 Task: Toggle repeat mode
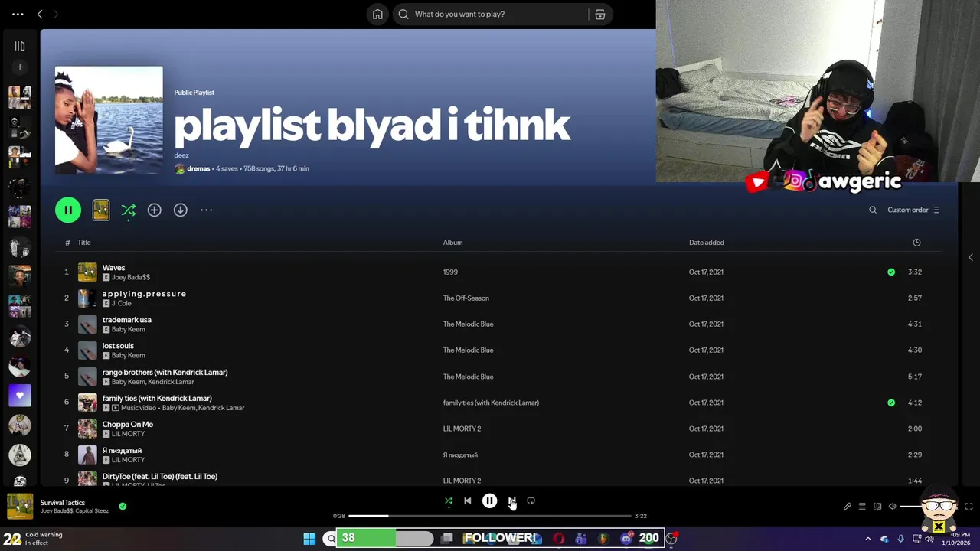[531, 501]
